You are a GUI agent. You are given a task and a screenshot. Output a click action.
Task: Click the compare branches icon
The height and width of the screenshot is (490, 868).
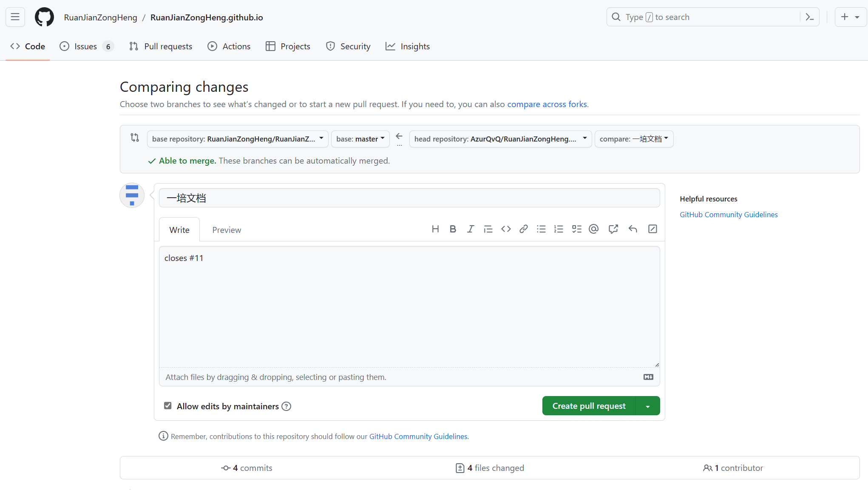(135, 138)
